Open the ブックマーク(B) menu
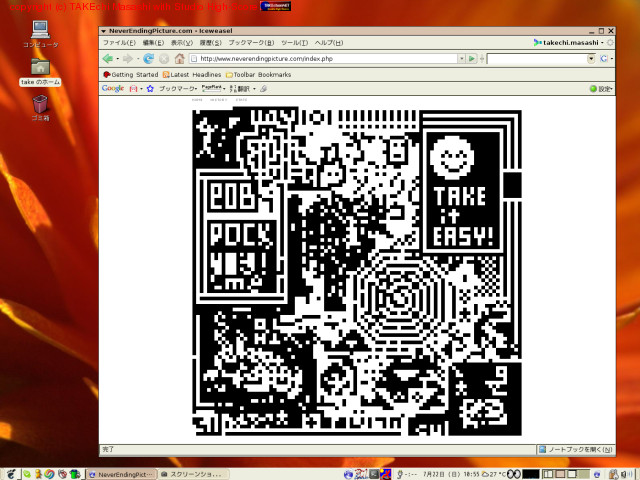640x480 pixels. 252,43
